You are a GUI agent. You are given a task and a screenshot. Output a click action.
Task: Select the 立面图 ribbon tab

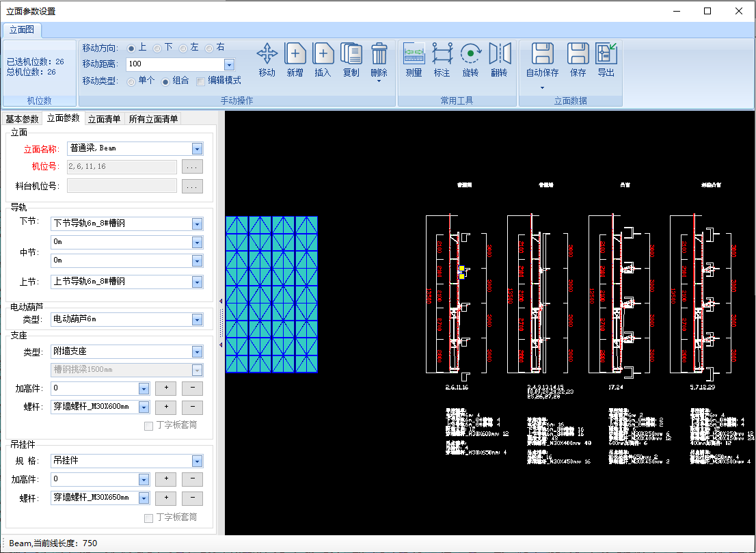pos(22,30)
